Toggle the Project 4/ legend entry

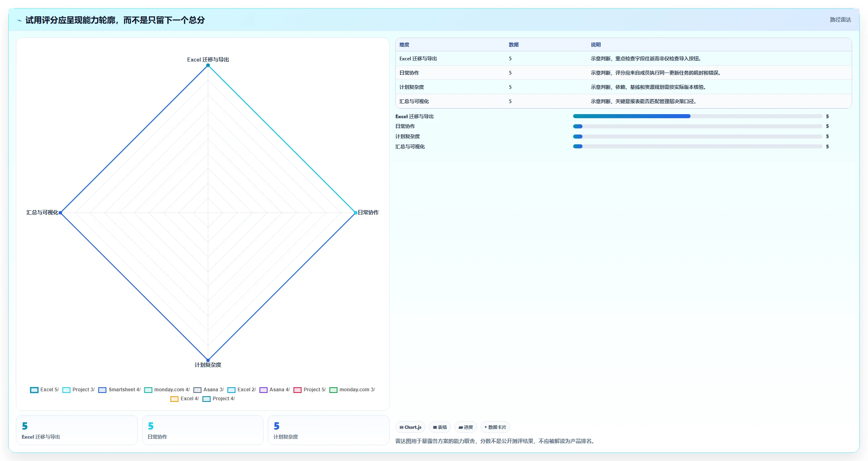pos(219,399)
